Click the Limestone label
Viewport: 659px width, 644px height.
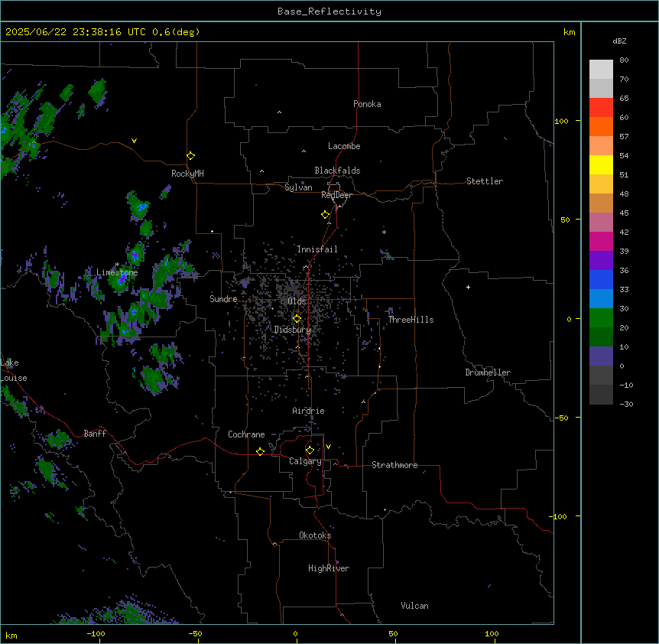tap(117, 272)
